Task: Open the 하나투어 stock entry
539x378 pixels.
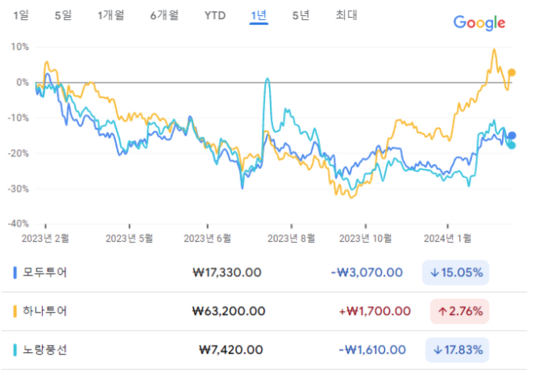Action: pyautogui.click(x=45, y=311)
